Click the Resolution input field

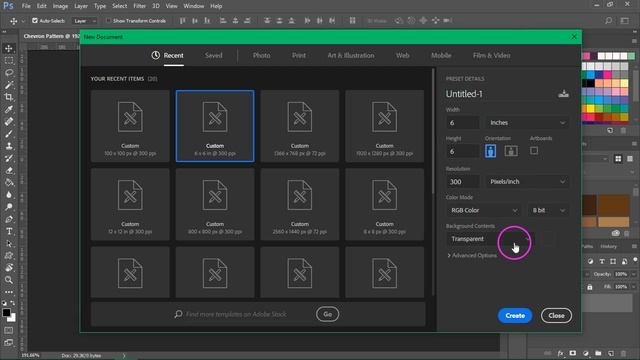point(463,182)
